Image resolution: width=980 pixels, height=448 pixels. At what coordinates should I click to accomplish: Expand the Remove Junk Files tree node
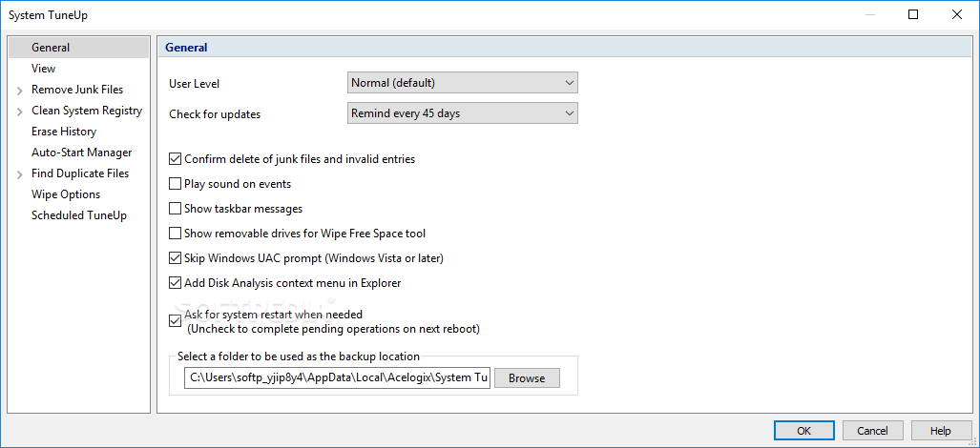(x=20, y=91)
